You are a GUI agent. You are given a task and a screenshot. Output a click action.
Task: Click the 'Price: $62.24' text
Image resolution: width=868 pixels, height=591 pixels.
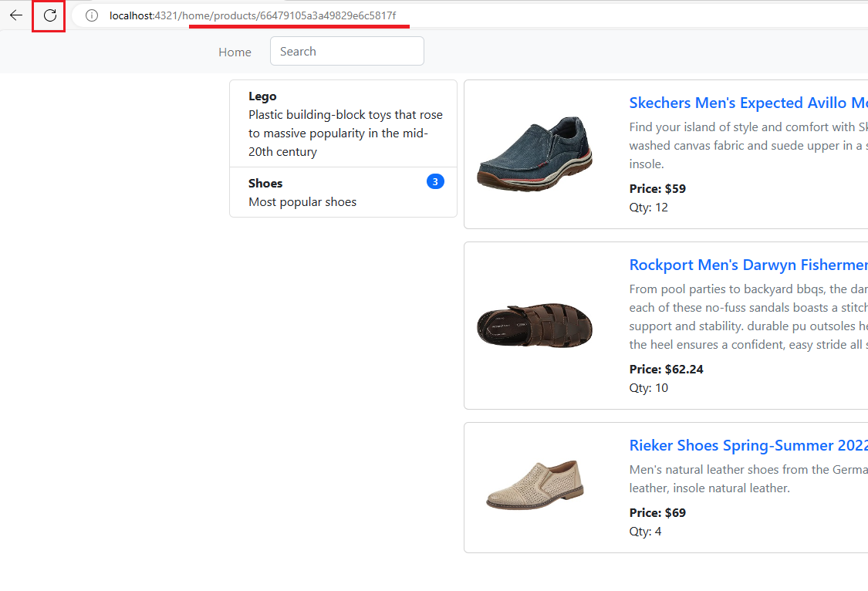[x=667, y=369]
